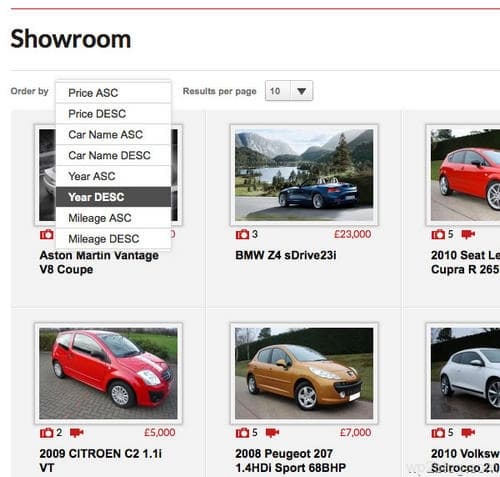This screenshot has width=500, height=477.
Task: Click camera icon under Peugeot 207 photo
Action: point(242,433)
